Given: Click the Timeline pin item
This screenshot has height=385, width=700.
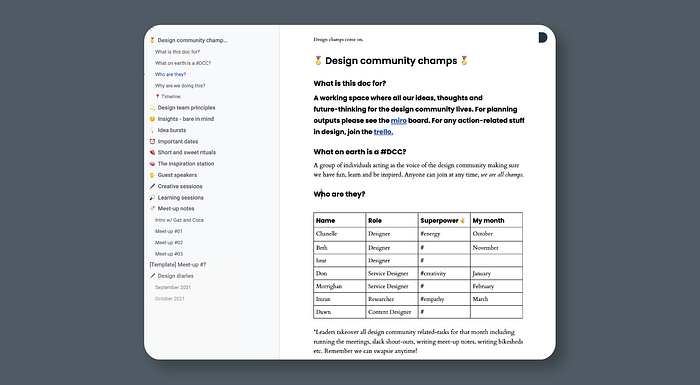Looking at the screenshot, I should click(168, 96).
